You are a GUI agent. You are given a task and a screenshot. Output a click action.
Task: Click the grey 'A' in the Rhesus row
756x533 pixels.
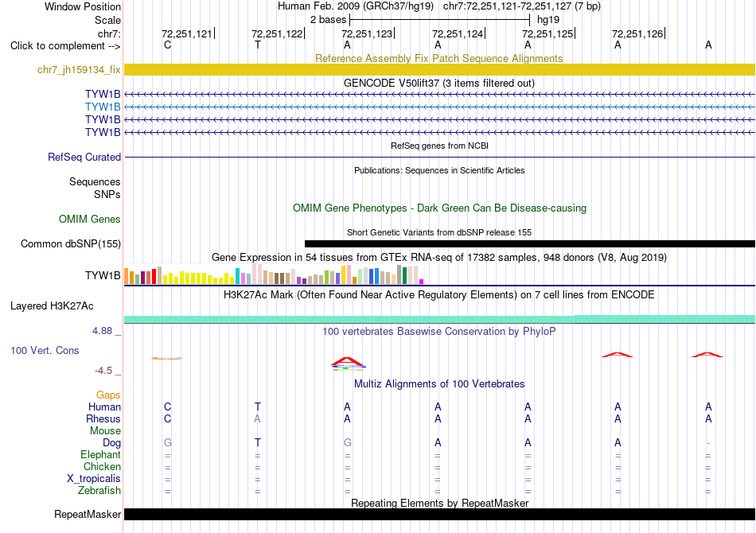258,418
